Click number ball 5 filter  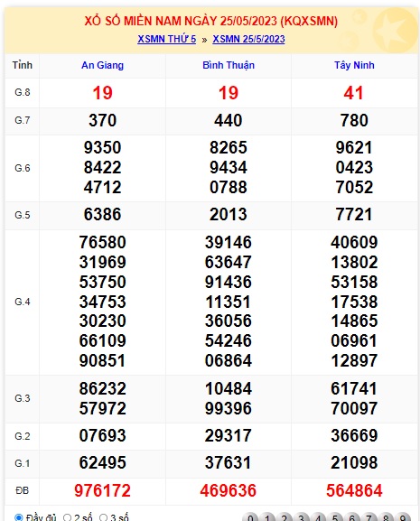coord(335,517)
